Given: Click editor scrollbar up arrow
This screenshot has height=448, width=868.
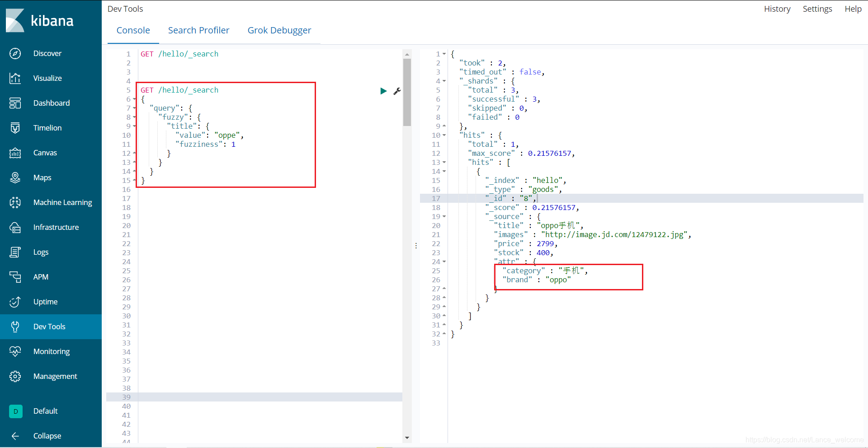Looking at the screenshot, I should 407,54.
